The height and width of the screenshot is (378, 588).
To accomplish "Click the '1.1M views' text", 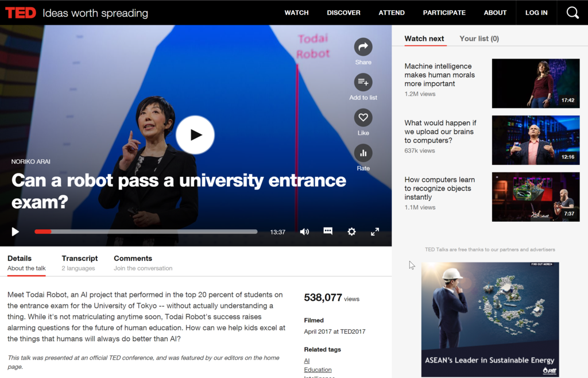I will tap(420, 207).
